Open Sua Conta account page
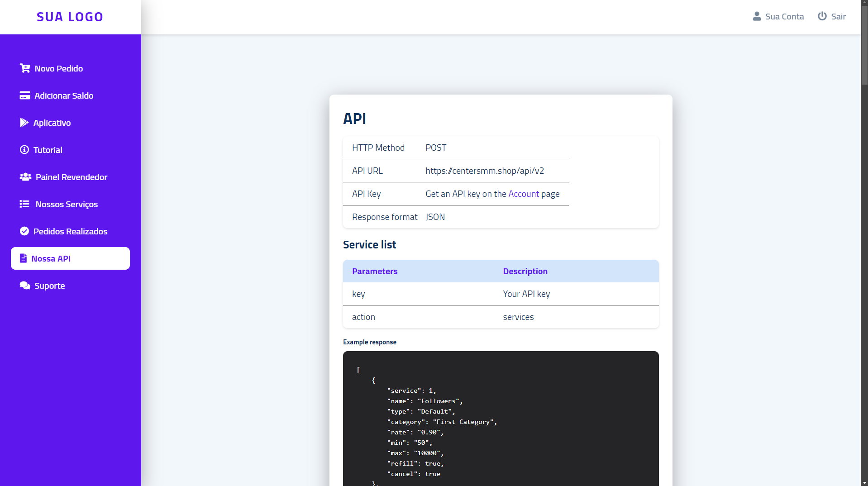Image resolution: width=868 pixels, height=486 pixels. pyautogui.click(x=784, y=16)
